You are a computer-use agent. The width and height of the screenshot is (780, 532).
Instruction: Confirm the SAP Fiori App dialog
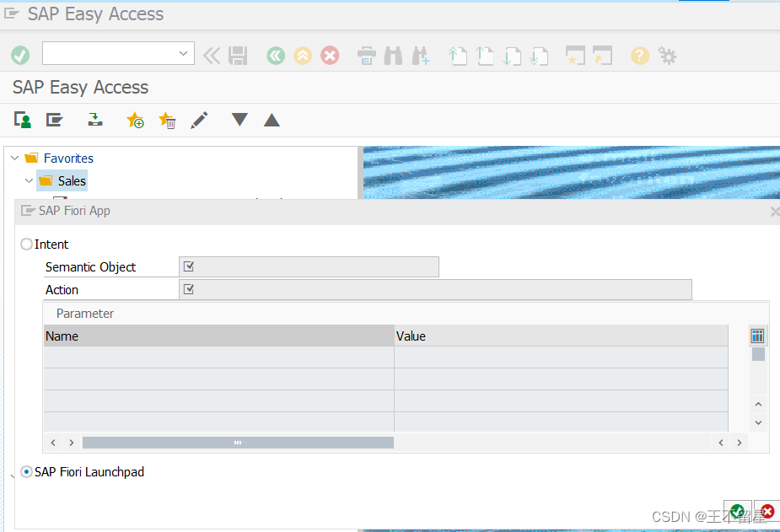[x=738, y=511]
